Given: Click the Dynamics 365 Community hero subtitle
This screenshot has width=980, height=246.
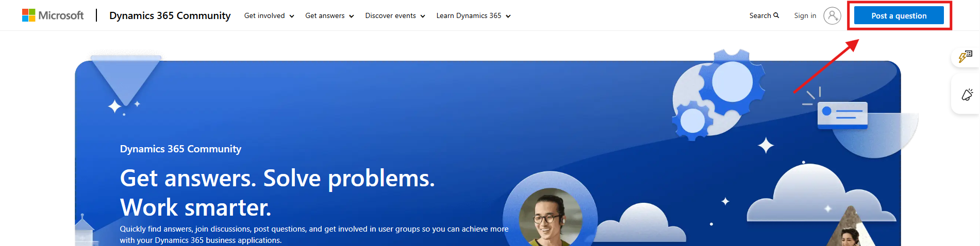Looking at the screenshot, I should pos(180,149).
